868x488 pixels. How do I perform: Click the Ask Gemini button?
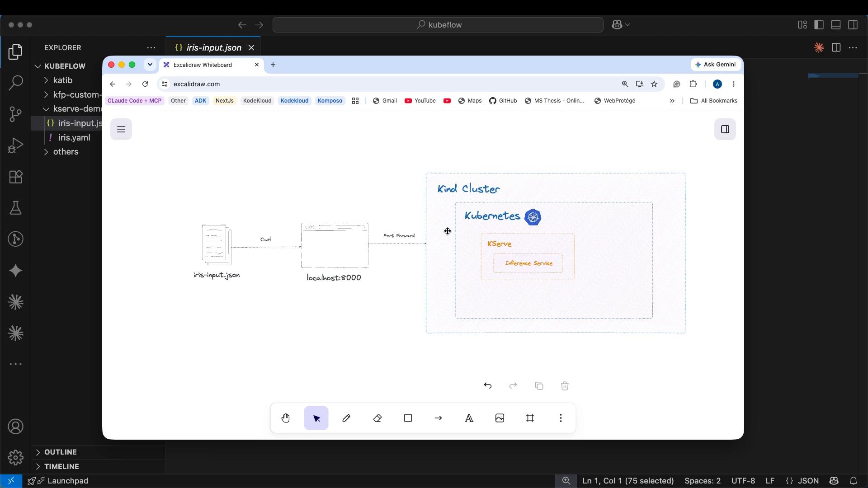716,65
